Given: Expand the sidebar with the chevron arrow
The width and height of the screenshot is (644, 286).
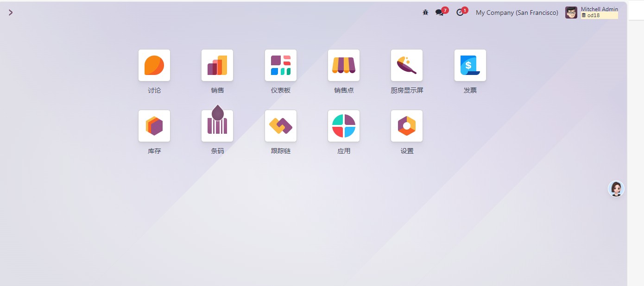Looking at the screenshot, I should pyautogui.click(x=11, y=12).
